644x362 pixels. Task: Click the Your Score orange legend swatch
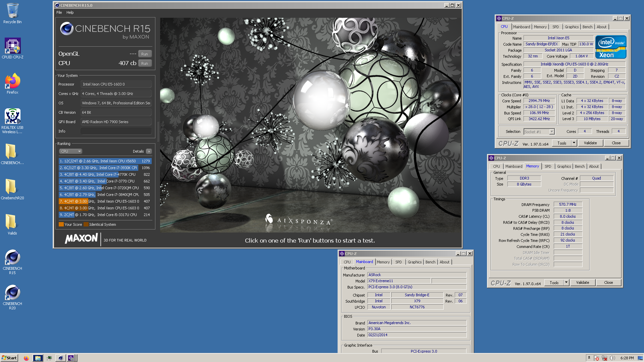(61, 224)
